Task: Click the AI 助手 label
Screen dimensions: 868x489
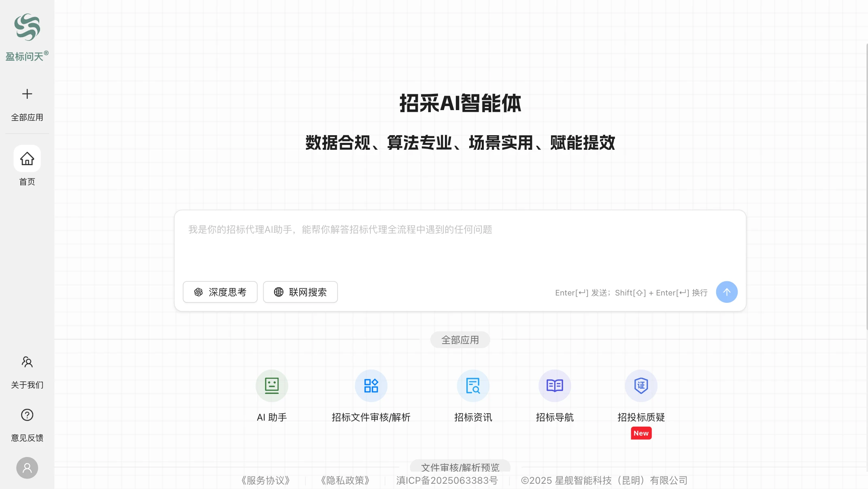Action: [272, 417]
